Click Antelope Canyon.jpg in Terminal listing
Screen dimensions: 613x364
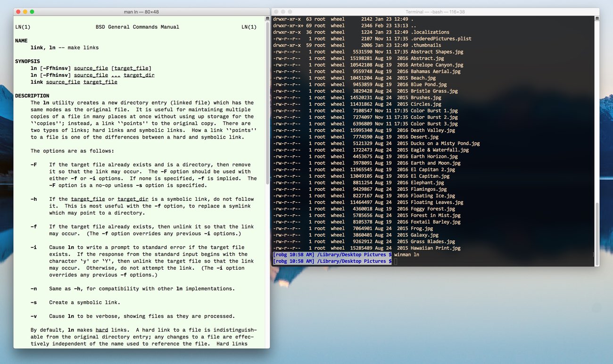[437, 65]
